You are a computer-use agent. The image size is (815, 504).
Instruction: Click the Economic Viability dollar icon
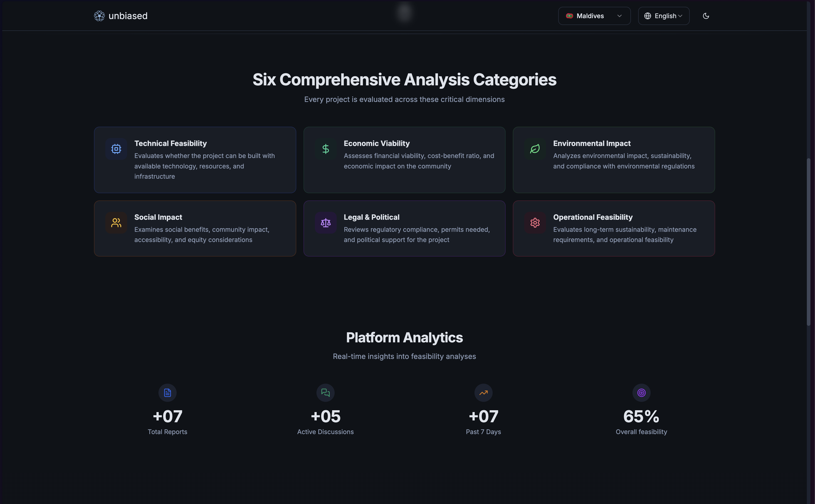326,149
